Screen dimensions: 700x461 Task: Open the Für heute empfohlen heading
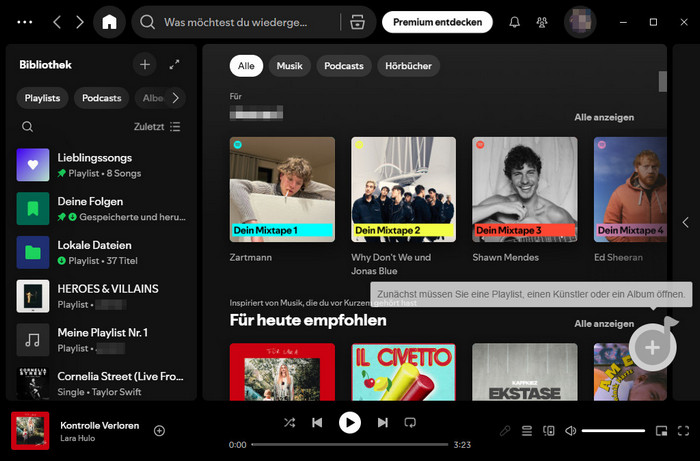click(308, 320)
